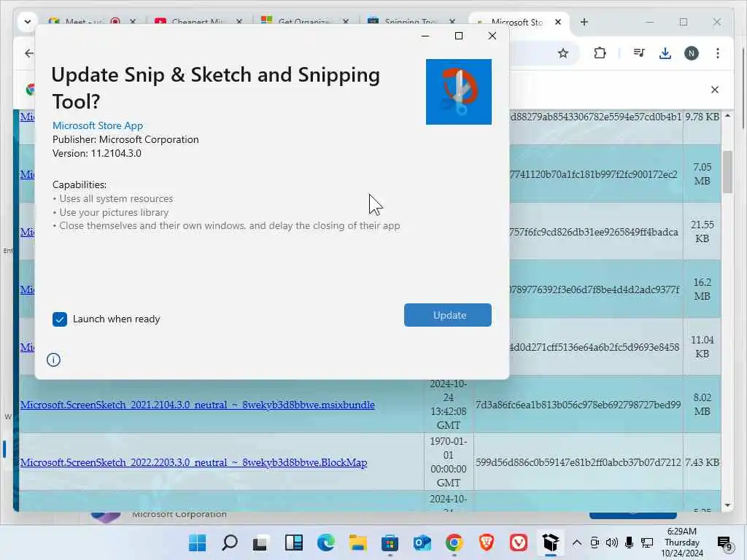Image resolution: width=747 pixels, height=560 pixels.
Task: Launch Microsoft Edge from taskbar
Action: pyautogui.click(x=326, y=542)
